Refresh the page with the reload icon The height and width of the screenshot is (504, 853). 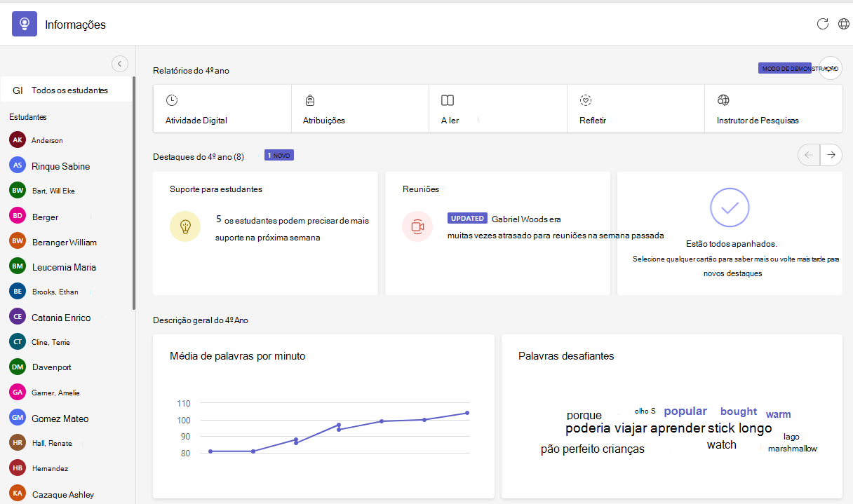(x=823, y=24)
